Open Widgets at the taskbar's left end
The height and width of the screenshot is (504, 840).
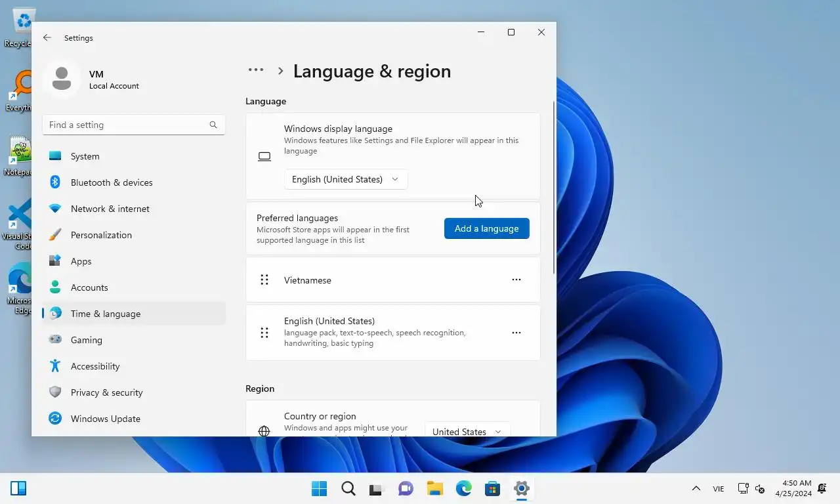coord(18,488)
